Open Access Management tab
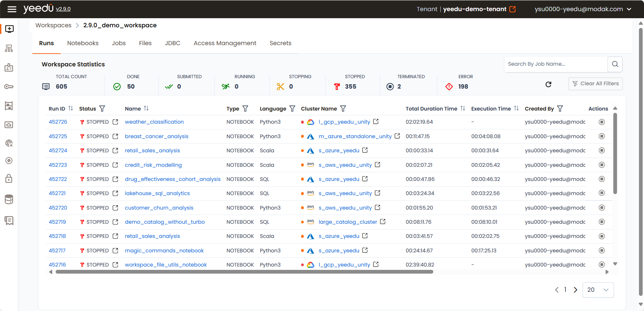This screenshot has height=311, width=644. (225, 43)
